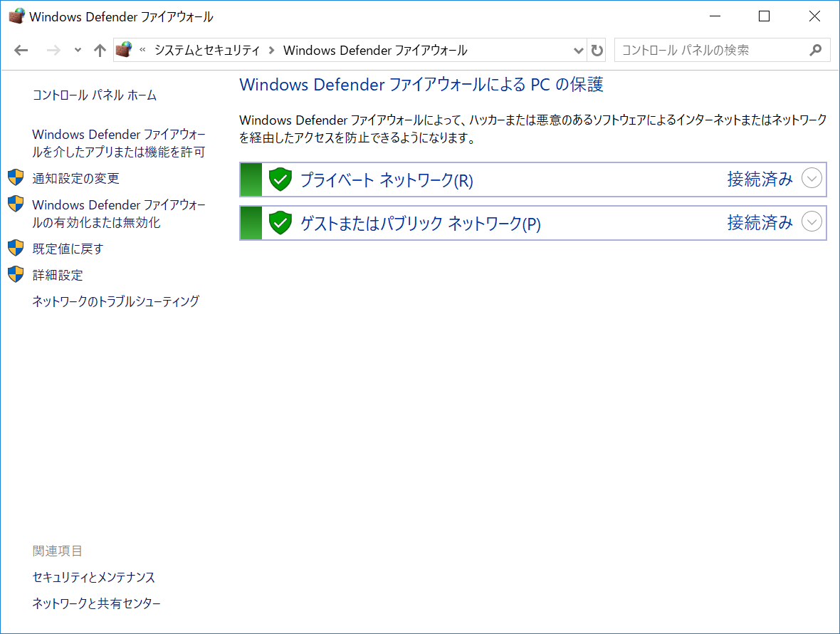
Task: Click 接続済み status on パブリック ネットワーク row
Action: click(x=760, y=222)
